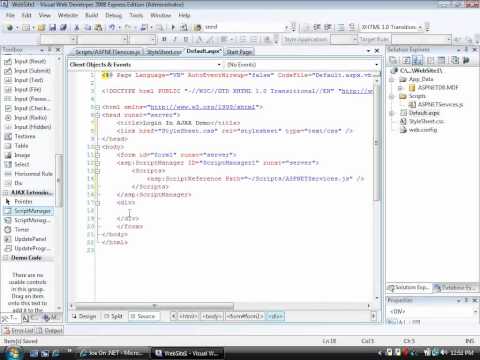
Task: Collapse Scripts folder in Solution Explorer
Action: click(392, 96)
